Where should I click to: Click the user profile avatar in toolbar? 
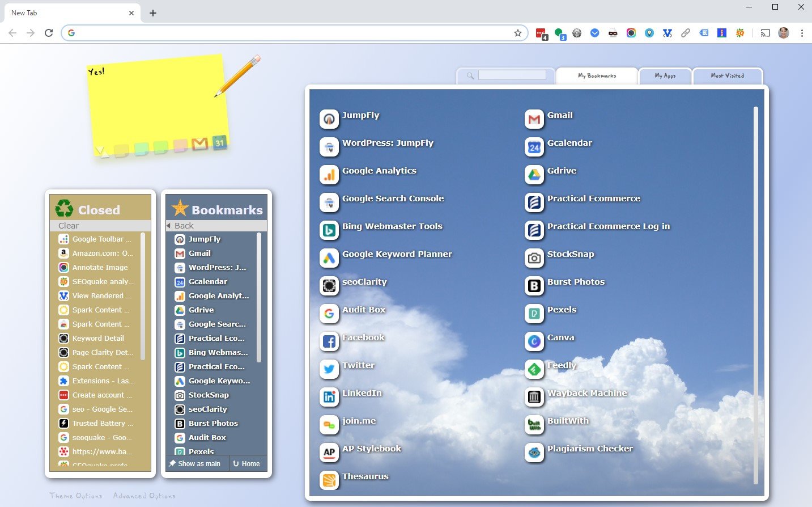click(x=784, y=33)
